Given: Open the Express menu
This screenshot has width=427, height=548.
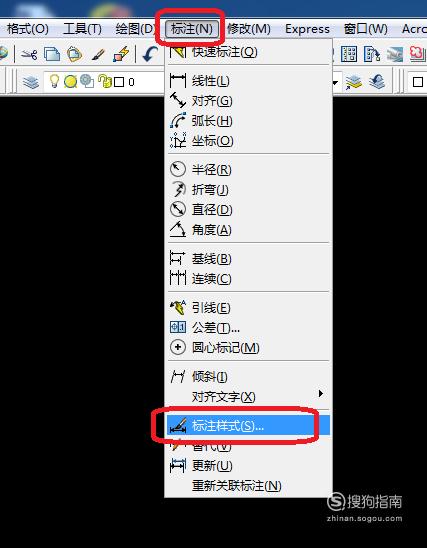Looking at the screenshot, I should [x=307, y=29].
